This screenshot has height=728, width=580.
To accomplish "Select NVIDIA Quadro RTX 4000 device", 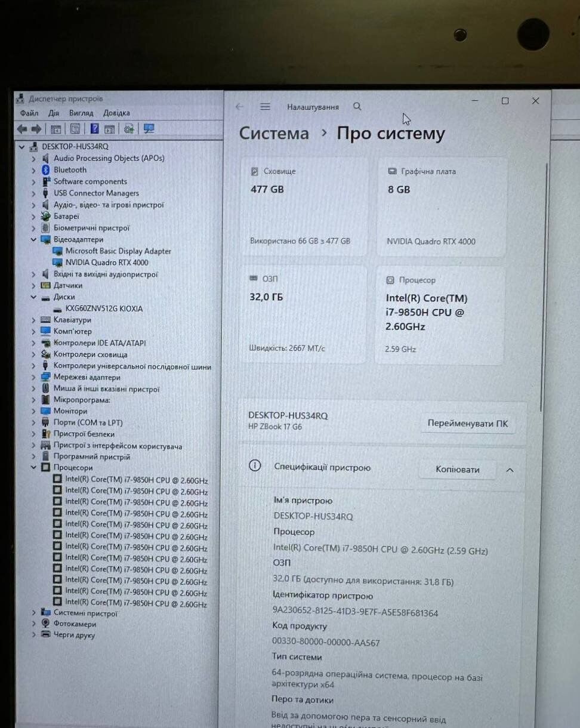I will pos(106,263).
